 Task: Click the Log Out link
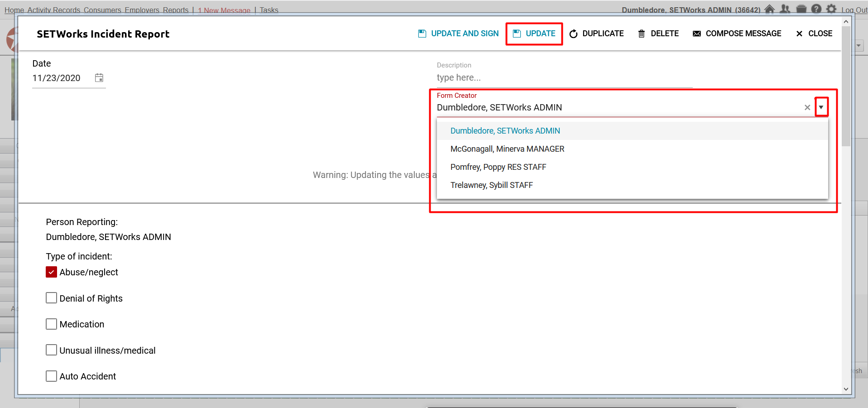pyautogui.click(x=854, y=10)
